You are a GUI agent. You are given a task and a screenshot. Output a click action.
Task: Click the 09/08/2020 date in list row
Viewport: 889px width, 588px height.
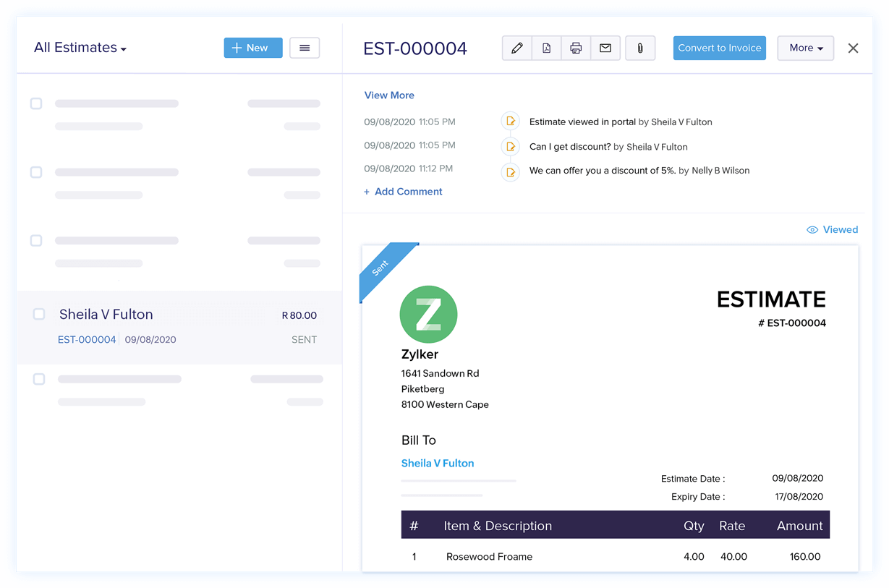(150, 340)
